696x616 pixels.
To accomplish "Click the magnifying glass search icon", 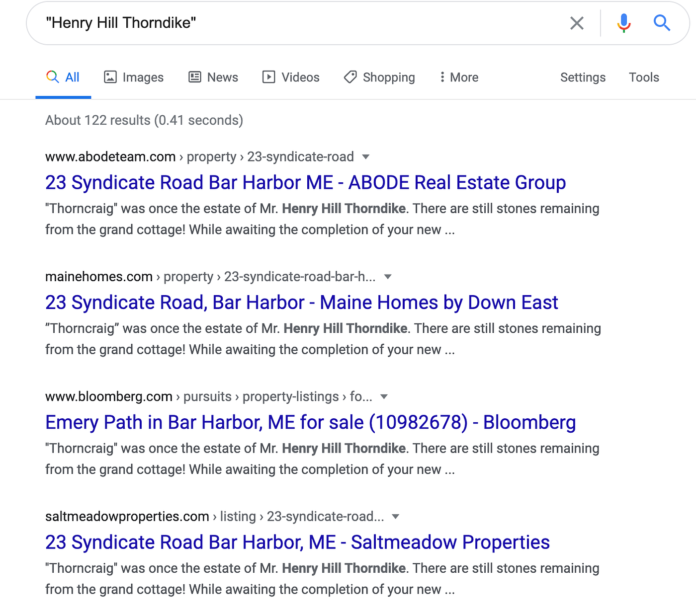I will pyautogui.click(x=662, y=23).
